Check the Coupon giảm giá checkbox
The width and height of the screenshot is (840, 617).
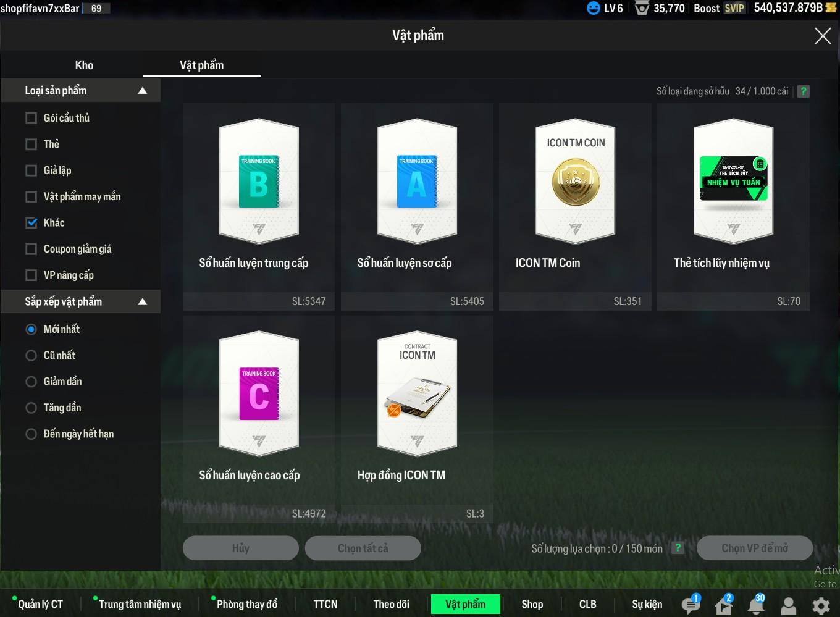(31, 249)
